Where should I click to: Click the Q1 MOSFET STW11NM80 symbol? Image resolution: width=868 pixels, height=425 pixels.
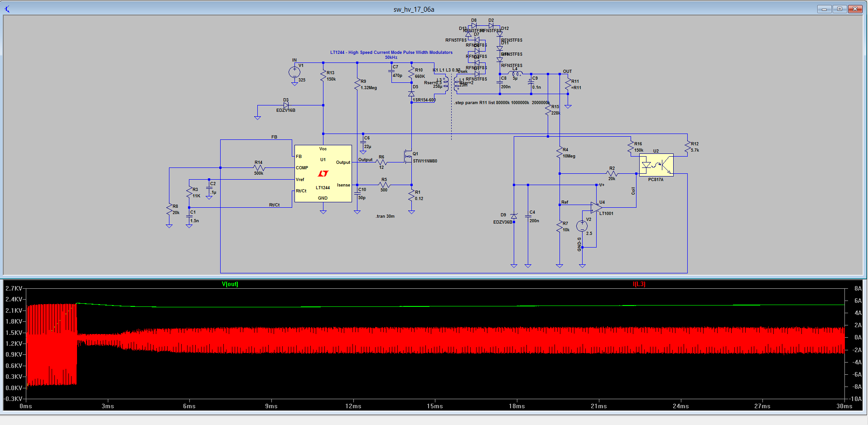tap(409, 157)
